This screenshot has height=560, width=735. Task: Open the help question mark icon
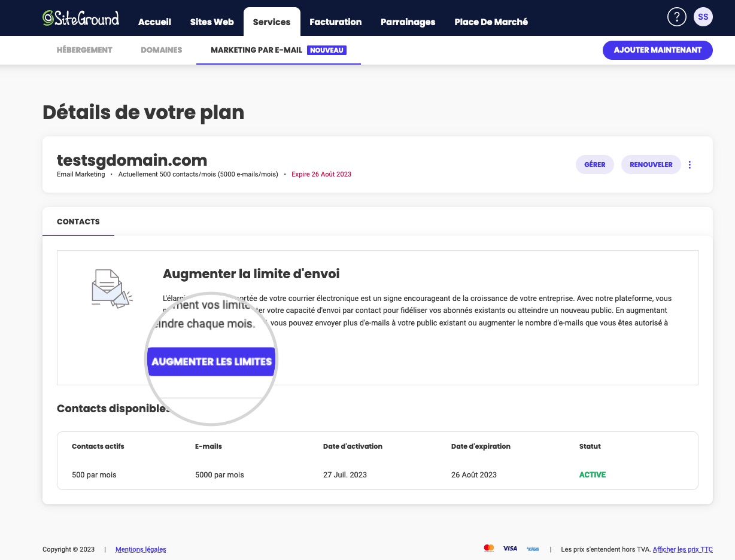pos(676,17)
